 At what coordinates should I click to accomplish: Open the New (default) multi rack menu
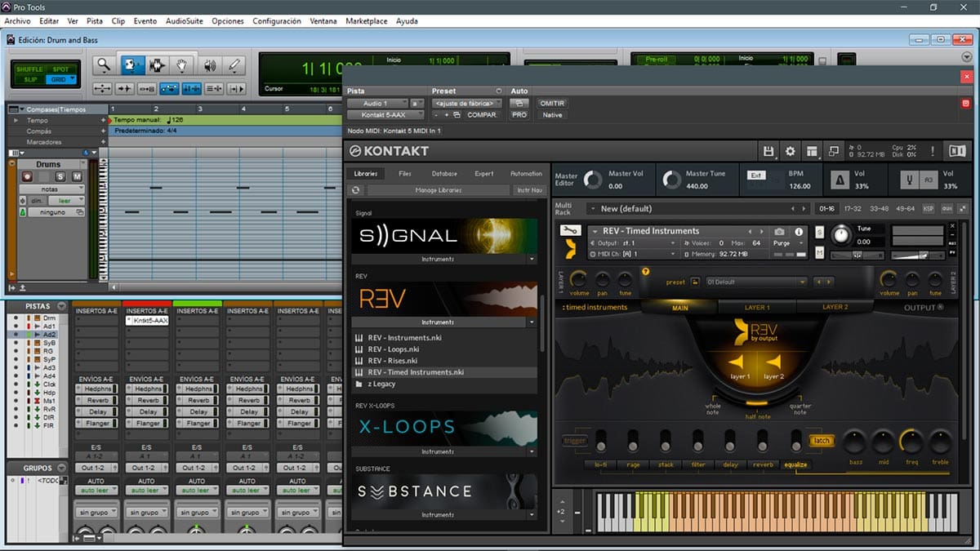698,209
